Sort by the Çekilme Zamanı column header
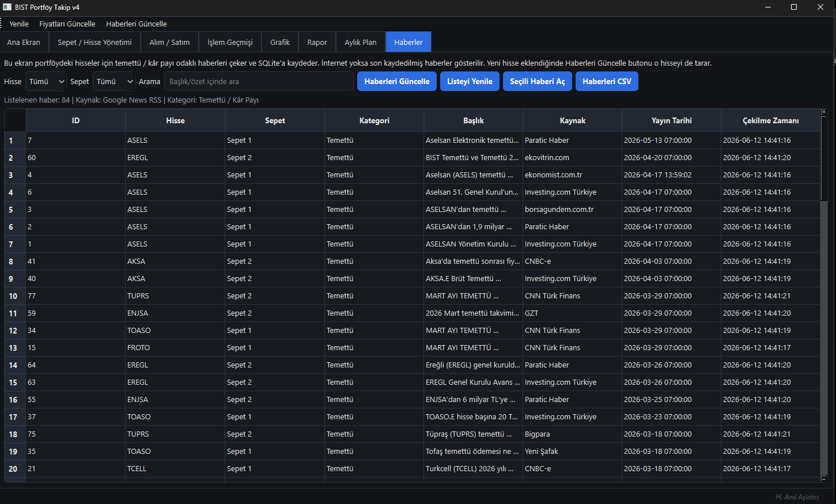836x504 pixels. [771, 120]
